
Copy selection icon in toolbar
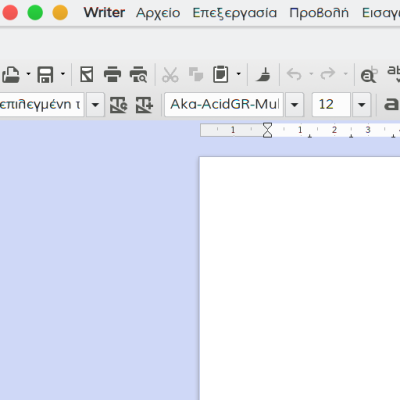click(x=196, y=74)
